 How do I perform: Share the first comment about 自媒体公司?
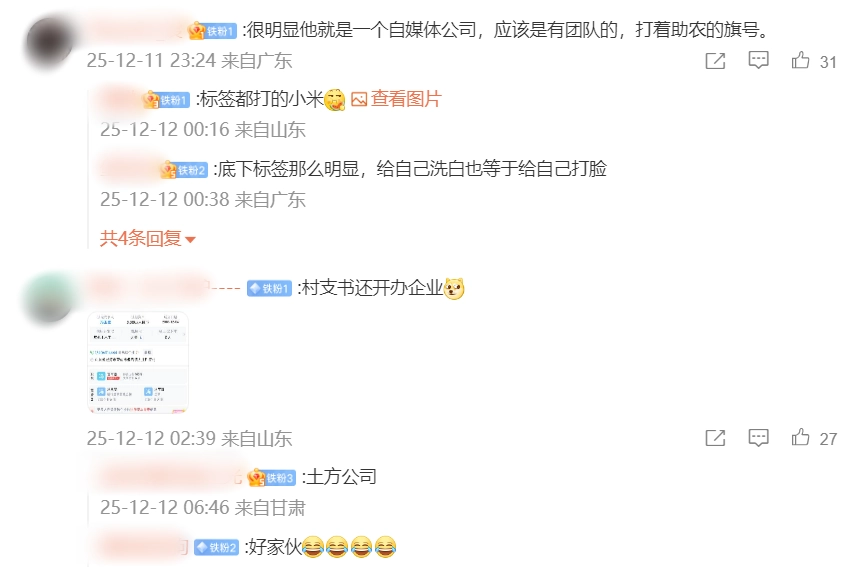tap(715, 61)
